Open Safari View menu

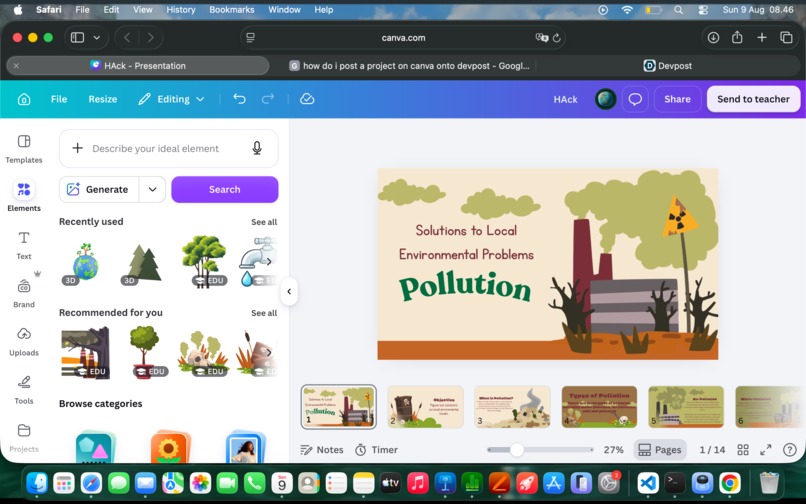tap(142, 9)
